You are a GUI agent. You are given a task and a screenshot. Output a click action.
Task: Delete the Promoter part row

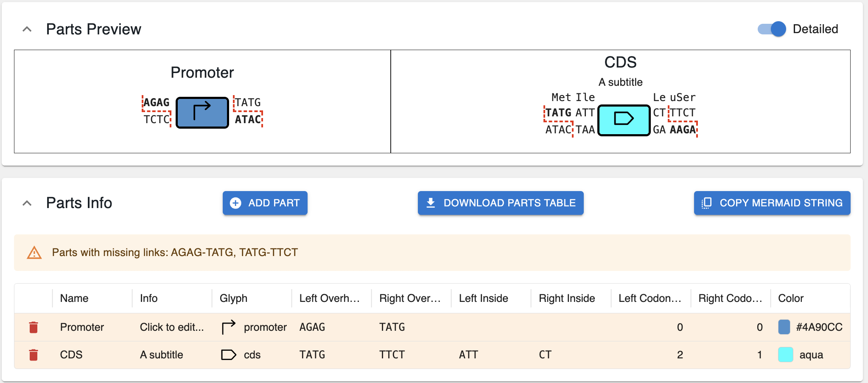tap(34, 327)
